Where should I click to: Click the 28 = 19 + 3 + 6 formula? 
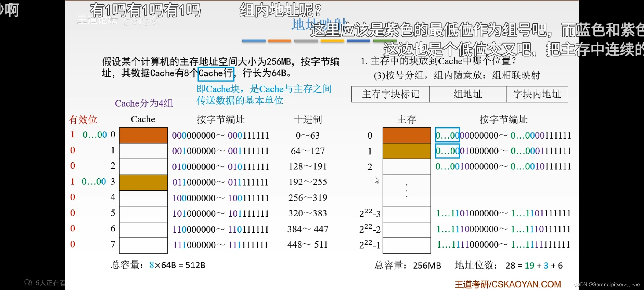click(x=534, y=266)
